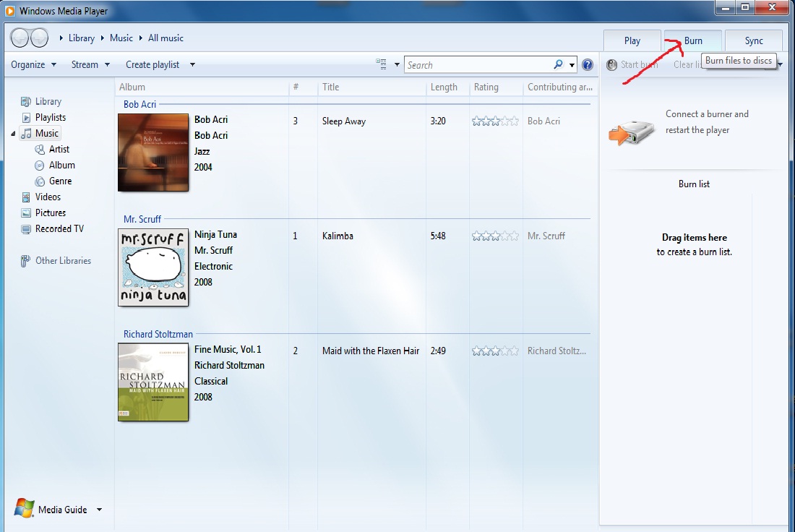Click the Classical genre text
This screenshot has width=795, height=532.
[x=211, y=382]
